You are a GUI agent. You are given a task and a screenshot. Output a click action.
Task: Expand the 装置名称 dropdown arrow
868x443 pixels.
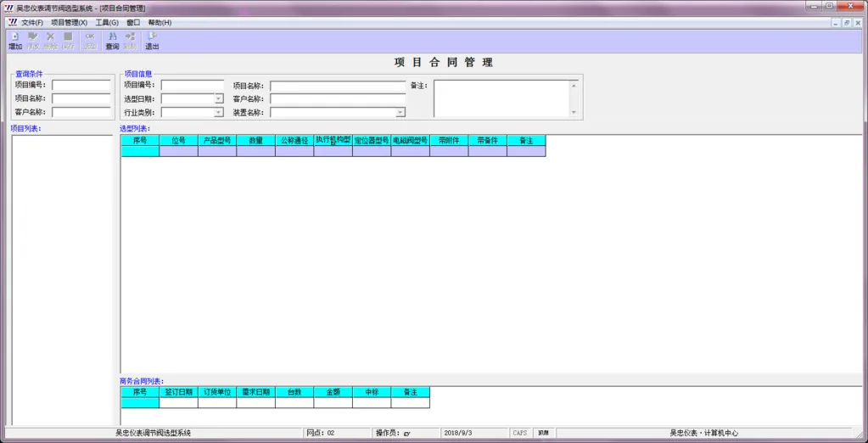pos(400,112)
